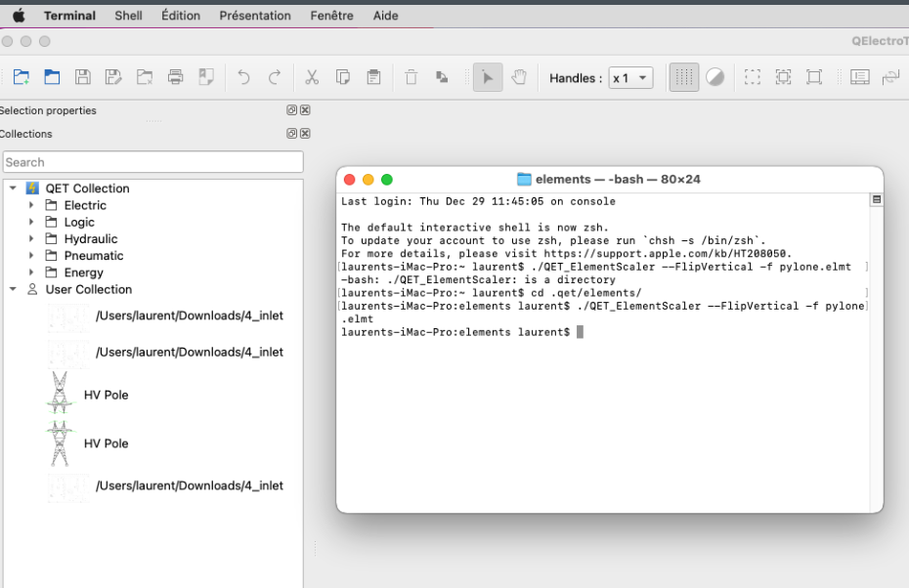The width and height of the screenshot is (909, 588).
Task: Select the User Collection item
Action: [89, 289]
